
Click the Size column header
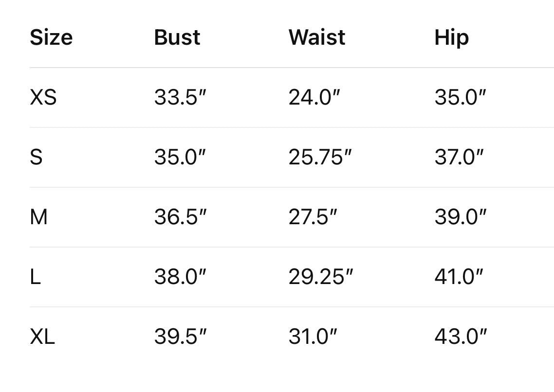(51, 37)
